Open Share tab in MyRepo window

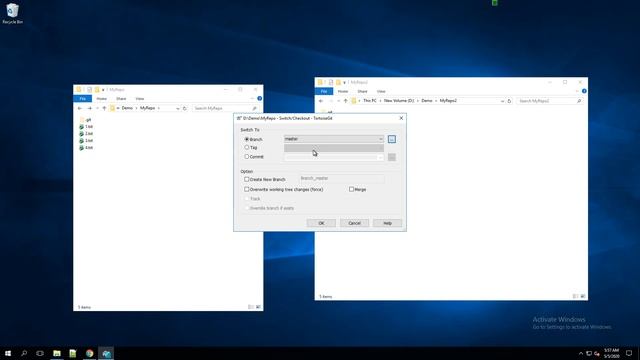[x=121, y=99]
